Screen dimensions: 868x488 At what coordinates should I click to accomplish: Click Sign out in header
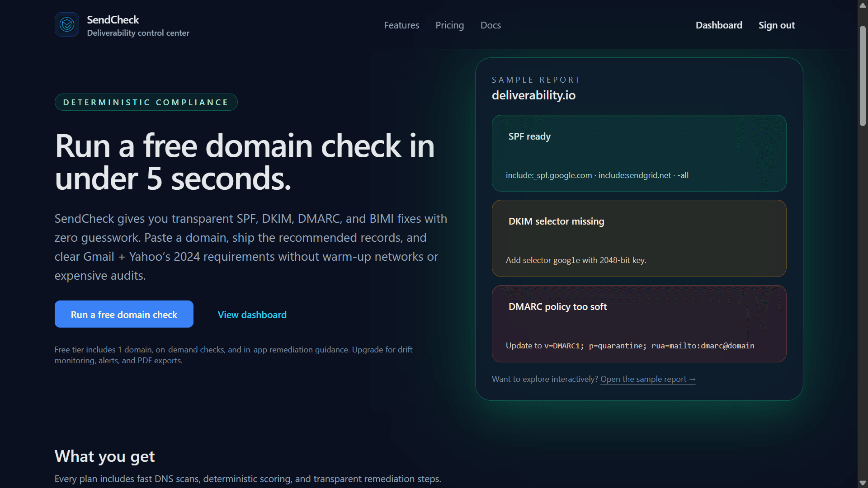[776, 25]
